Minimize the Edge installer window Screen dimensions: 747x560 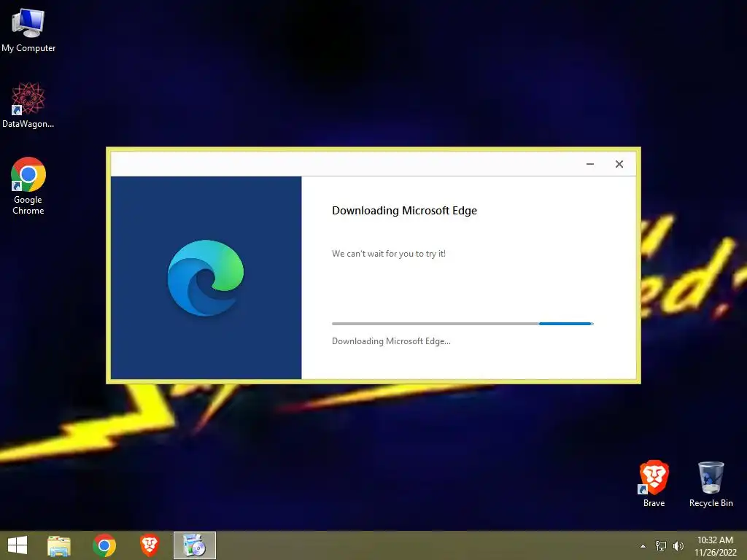[589, 164]
